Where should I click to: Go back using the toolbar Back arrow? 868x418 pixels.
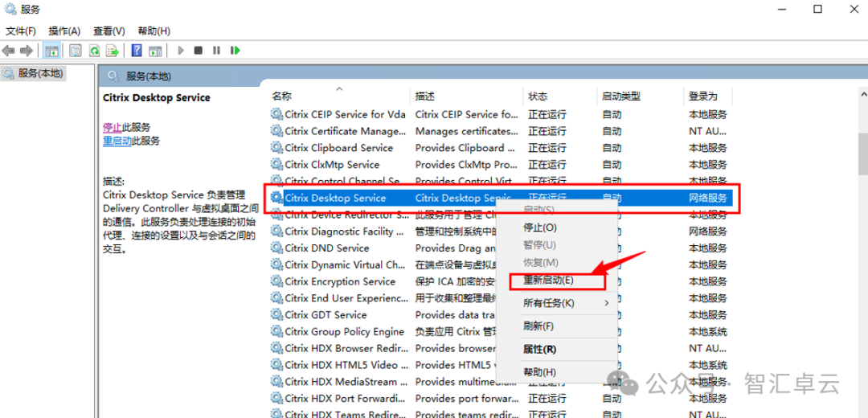[8, 51]
